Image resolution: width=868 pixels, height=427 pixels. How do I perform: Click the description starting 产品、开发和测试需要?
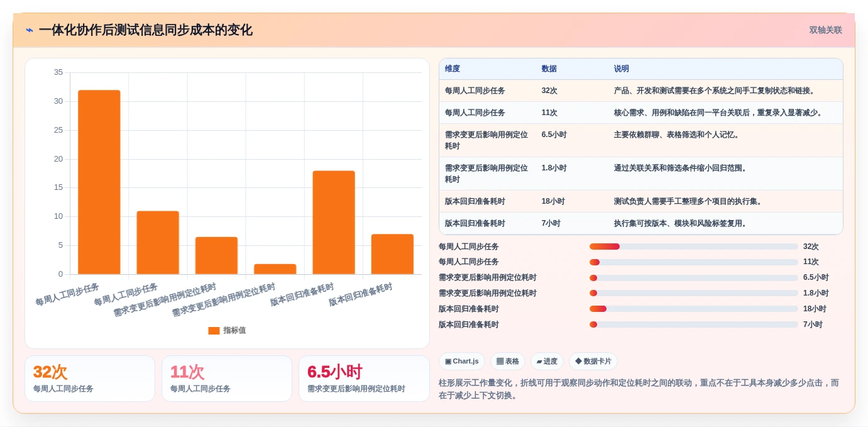(x=715, y=91)
